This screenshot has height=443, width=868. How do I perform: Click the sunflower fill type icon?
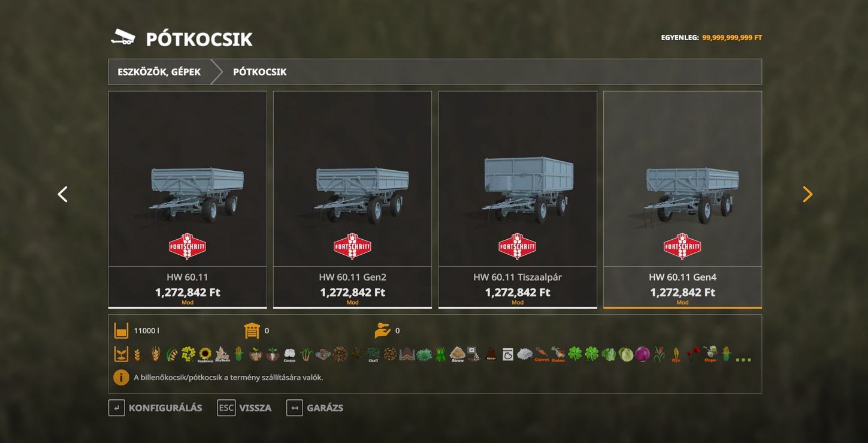205,354
